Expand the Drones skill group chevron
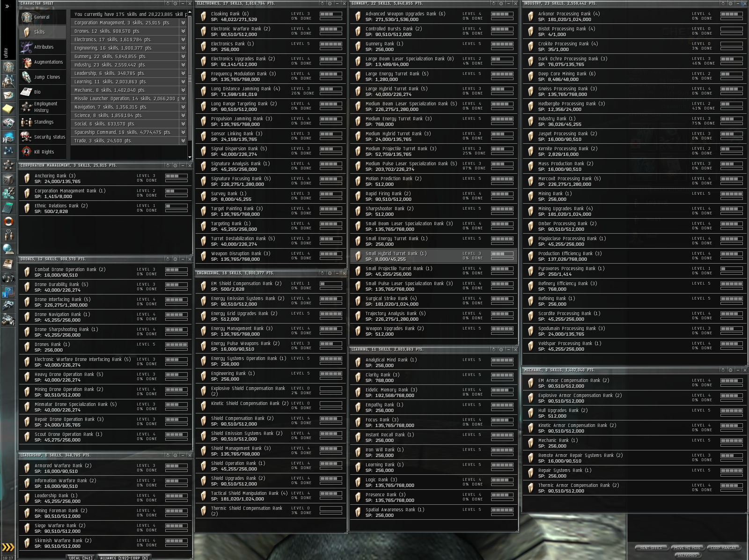The image size is (749, 560). coord(183,31)
